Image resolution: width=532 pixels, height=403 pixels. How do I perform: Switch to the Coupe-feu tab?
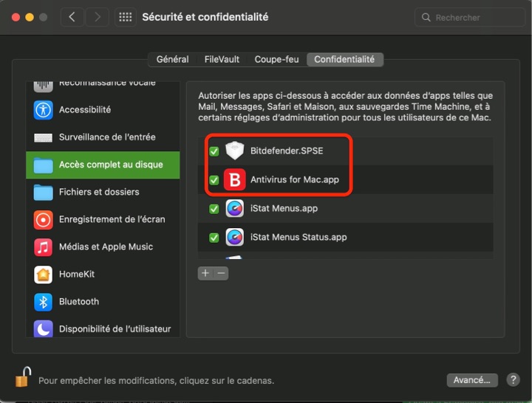(x=276, y=60)
